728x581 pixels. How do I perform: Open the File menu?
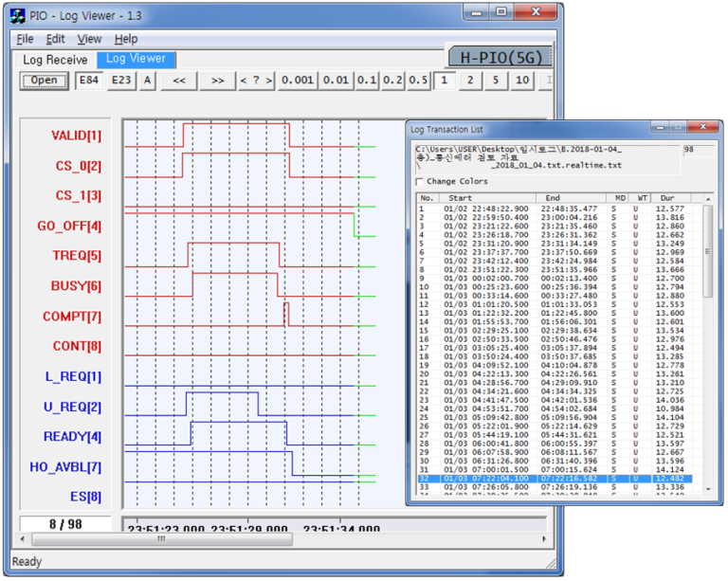[25, 39]
